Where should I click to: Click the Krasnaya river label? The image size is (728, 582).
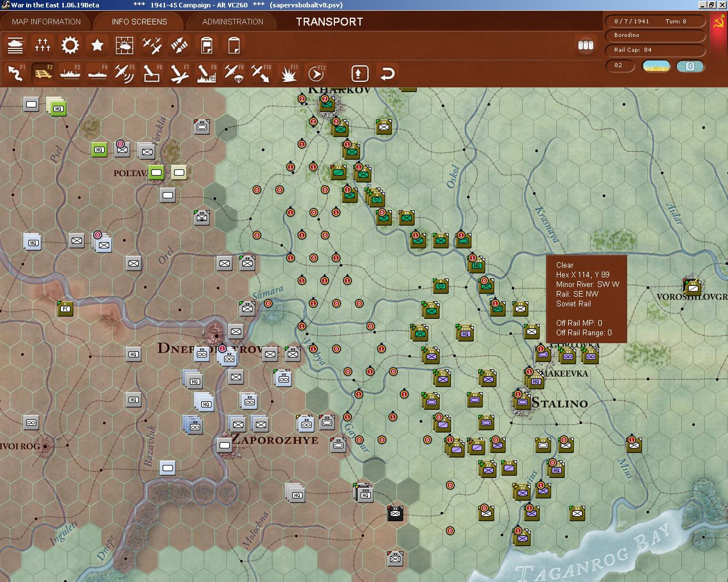[547, 224]
